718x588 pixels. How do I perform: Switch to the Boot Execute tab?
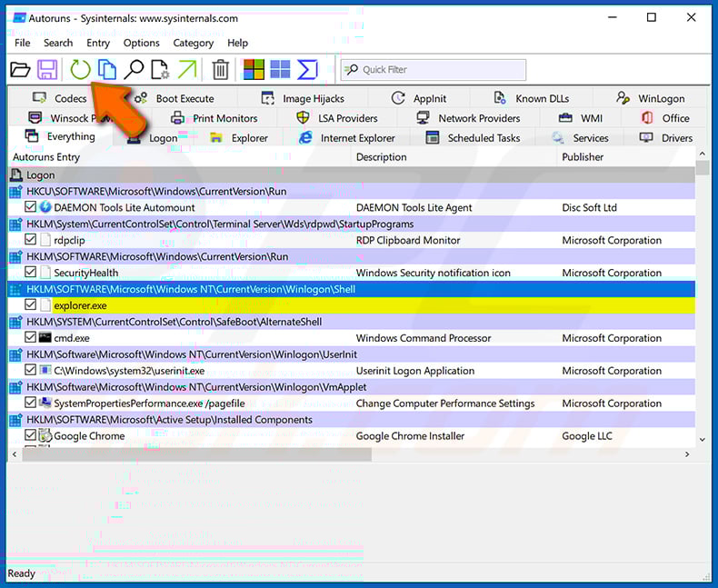click(174, 98)
